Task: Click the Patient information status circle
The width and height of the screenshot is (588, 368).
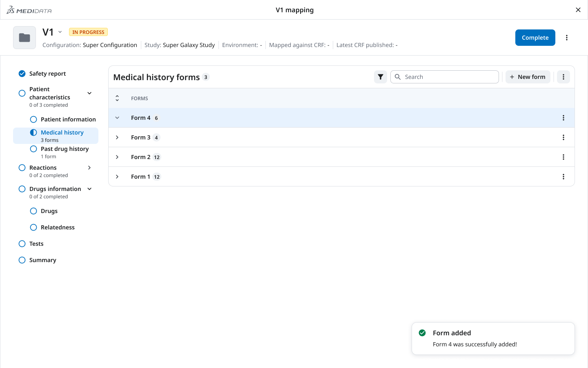Action: pyautogui.click(x=33, y=119)
